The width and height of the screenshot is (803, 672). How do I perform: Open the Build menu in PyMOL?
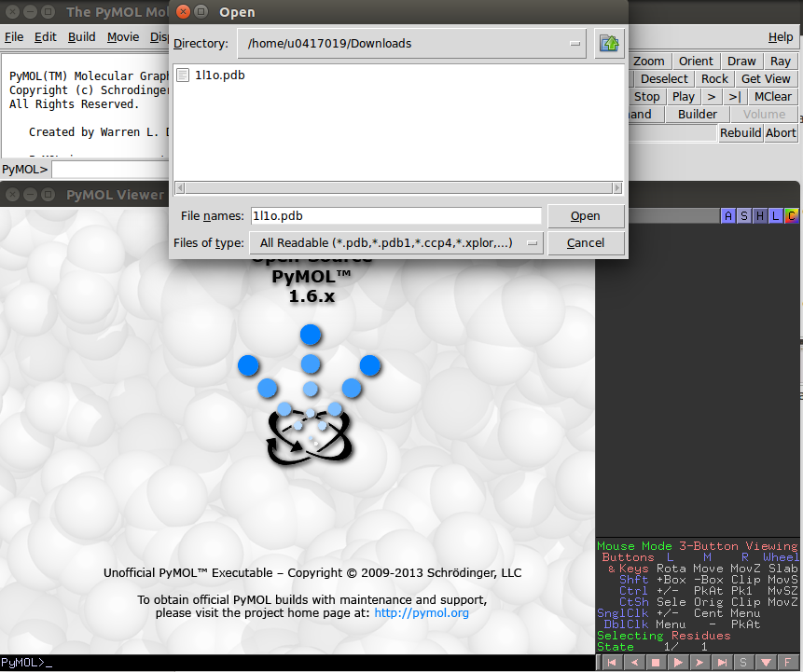81,37
